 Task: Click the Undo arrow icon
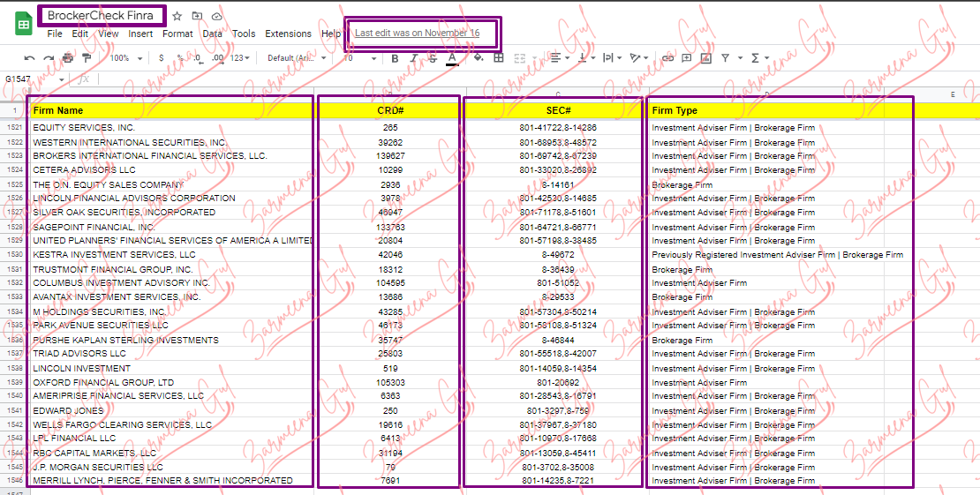[29, 58]
